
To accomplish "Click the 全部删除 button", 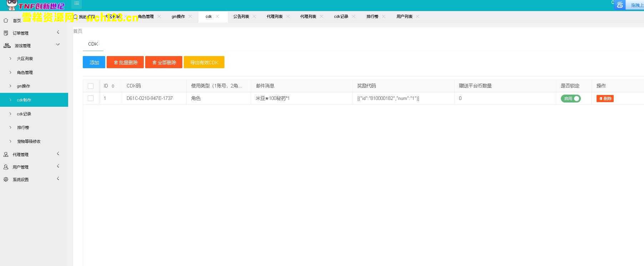I will coord(164,62).
